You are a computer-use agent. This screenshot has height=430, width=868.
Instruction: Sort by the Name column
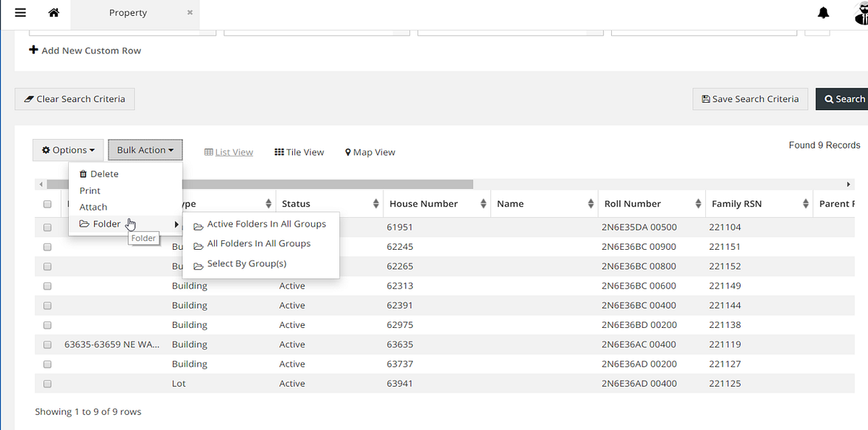tap(544, 204)
